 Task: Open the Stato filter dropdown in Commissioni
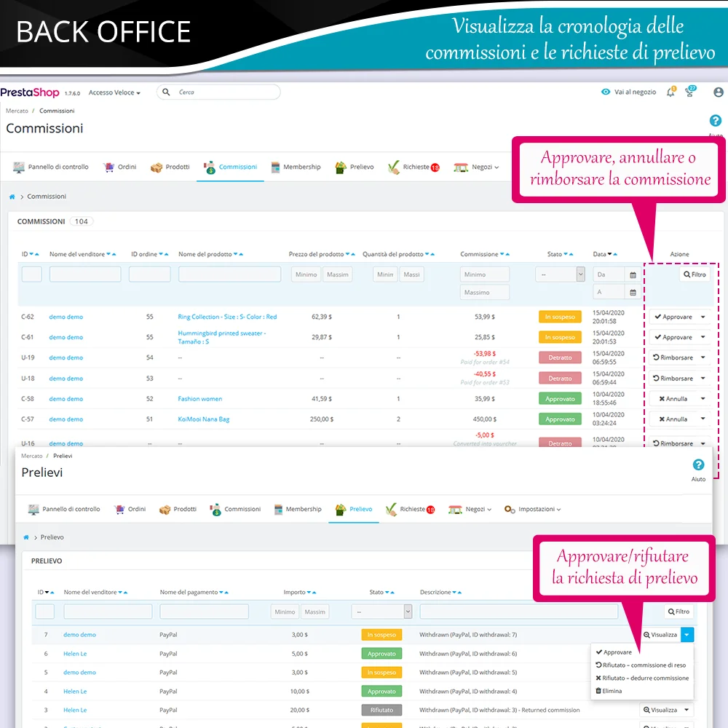[560, 274]
